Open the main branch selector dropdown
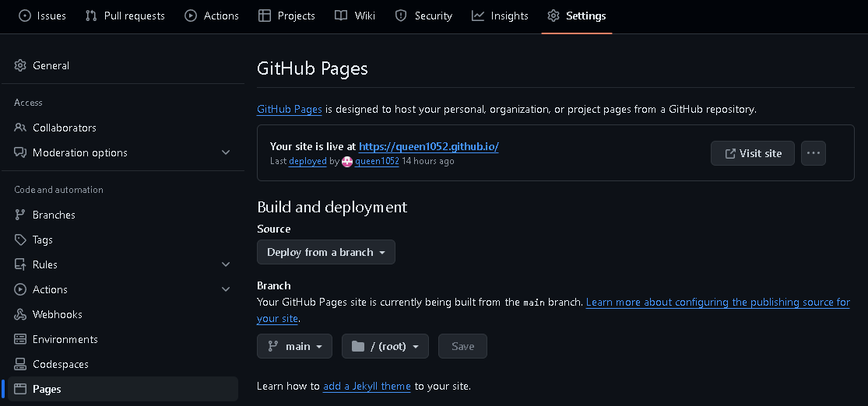The height and width of the screenshot is (406, 868). [294, 346]
